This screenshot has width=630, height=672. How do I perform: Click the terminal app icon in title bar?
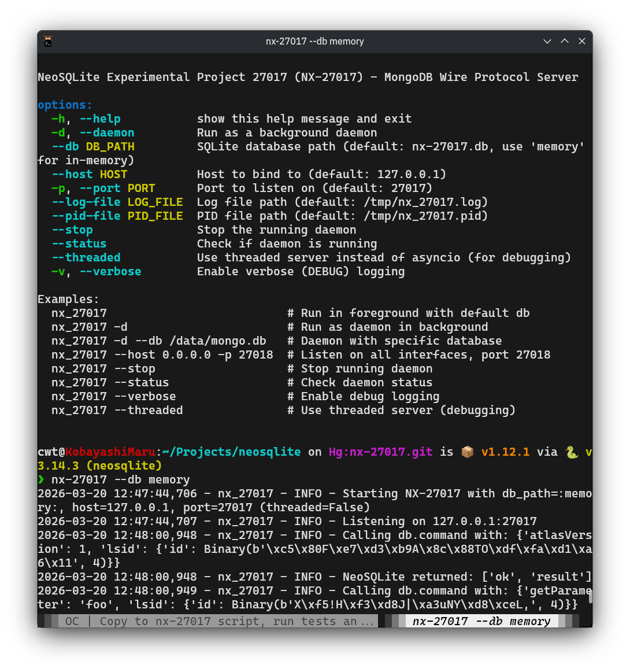pos(48,41)
